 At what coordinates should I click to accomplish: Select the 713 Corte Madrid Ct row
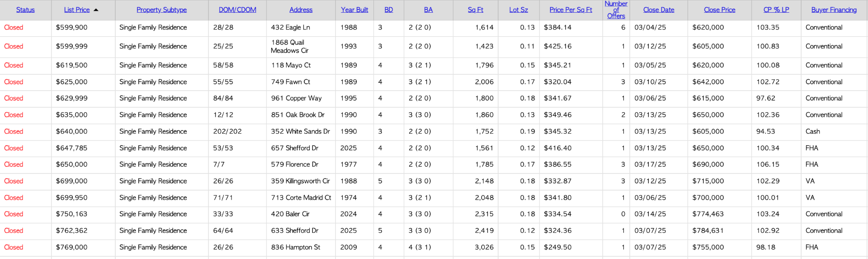tap(434, 198)
